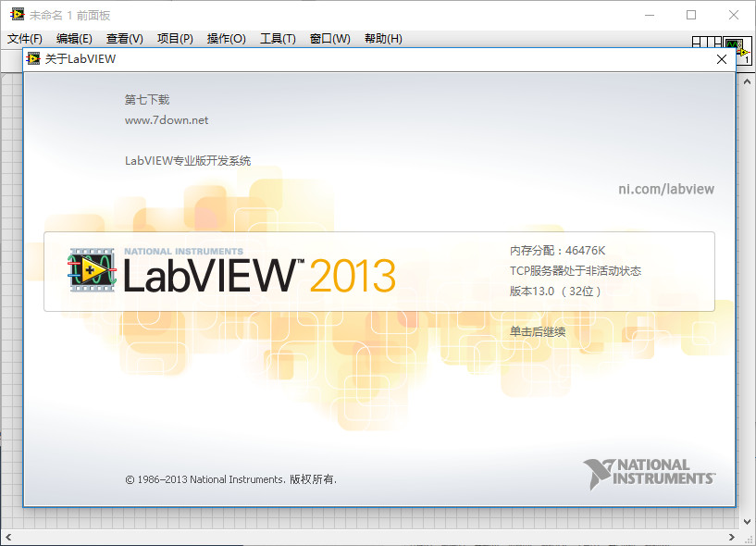Open the 窗口(W) menu

[x=328, y=38]
